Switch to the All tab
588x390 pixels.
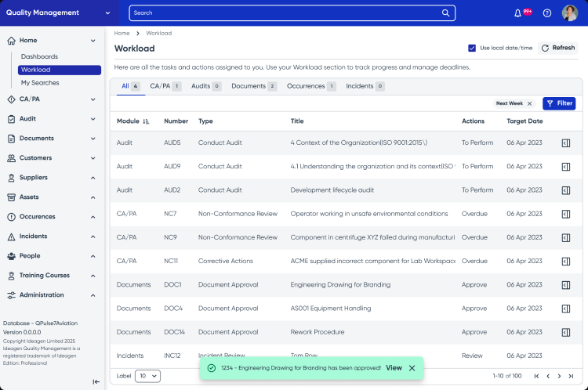(x=130, y=86)
